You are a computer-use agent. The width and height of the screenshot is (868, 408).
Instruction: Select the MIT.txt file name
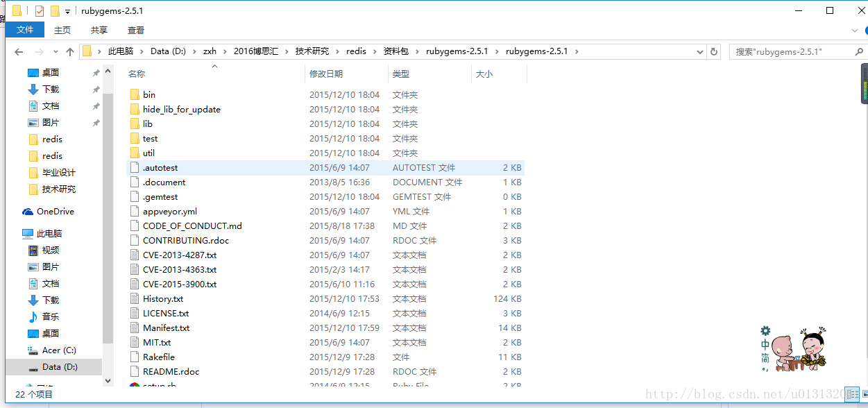pos(157,342)
